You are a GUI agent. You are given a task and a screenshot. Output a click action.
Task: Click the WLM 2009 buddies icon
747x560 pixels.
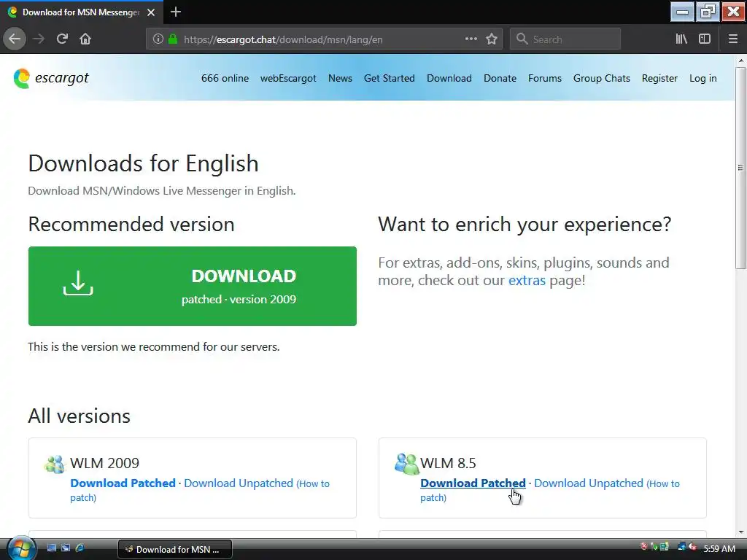pos(54,464)
